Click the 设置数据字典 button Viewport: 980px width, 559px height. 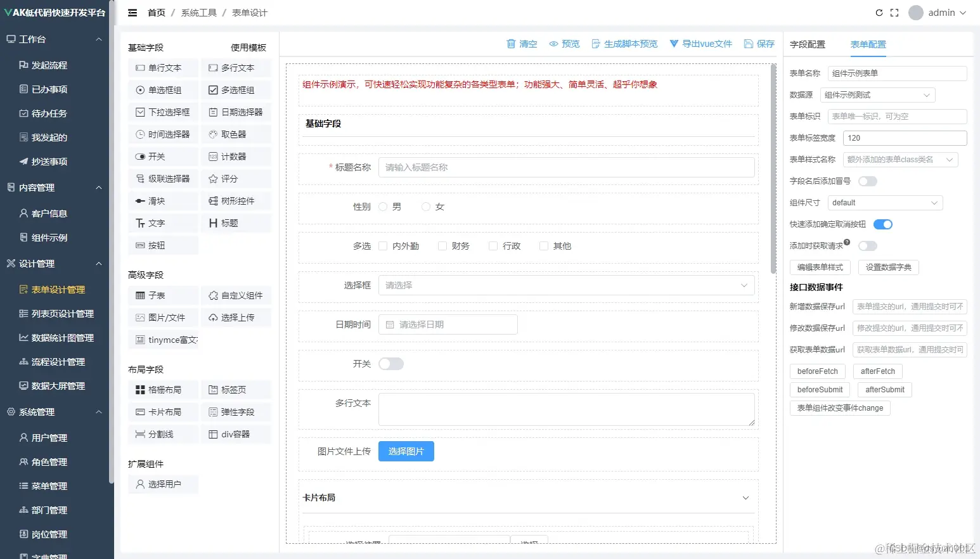[888, 267]
